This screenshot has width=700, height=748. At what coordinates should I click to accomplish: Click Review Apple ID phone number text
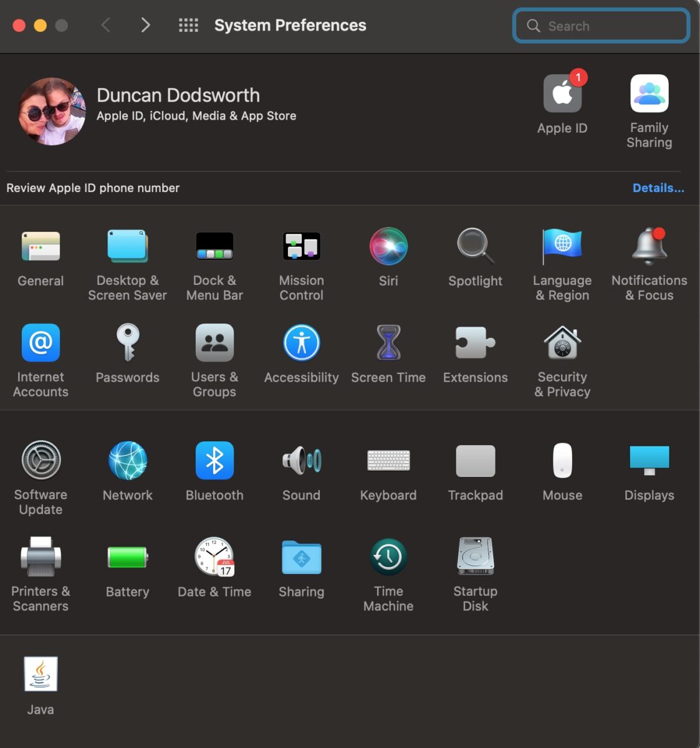point(93,188)
